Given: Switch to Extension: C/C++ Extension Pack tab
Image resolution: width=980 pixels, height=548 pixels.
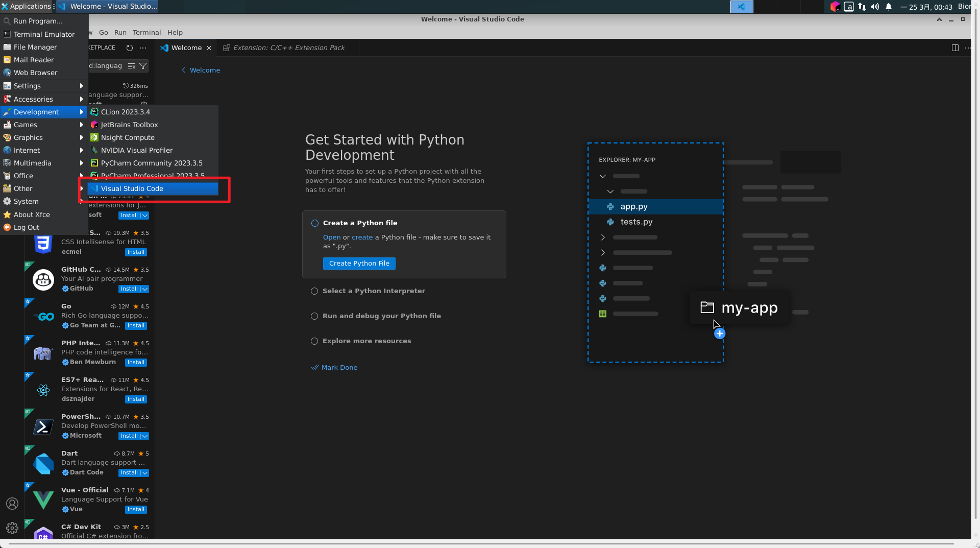Looking at the screenshot, I should [x=288, y=47].
